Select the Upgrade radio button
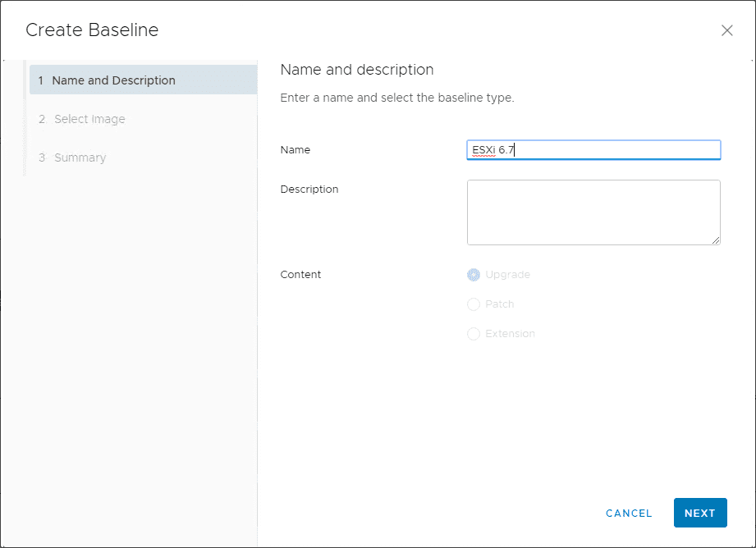The image size is (756, 548). coord(474,275)
